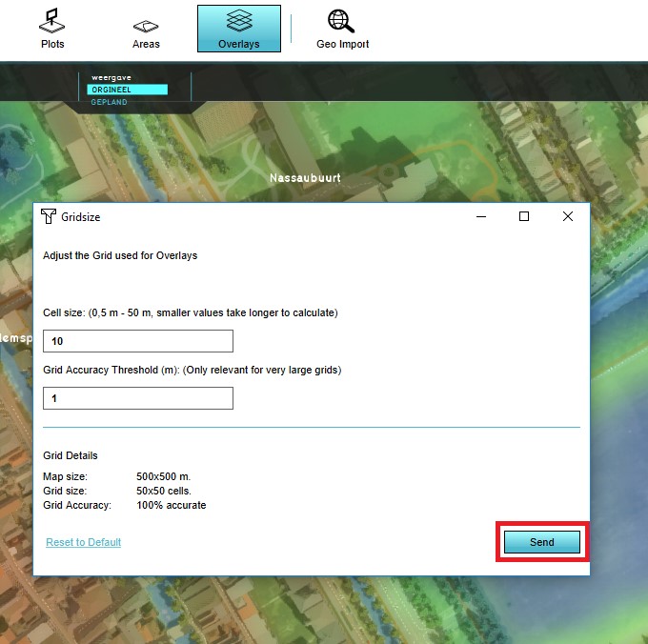The image size is (648, 644).
Task: Click the Gridsize dialog title icon
Action: (x=49, y=217)
